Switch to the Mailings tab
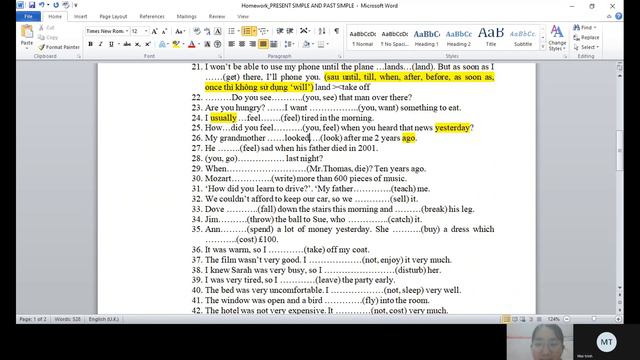The height and width of the screenshot is (360, 640). [x=187, y=16]
